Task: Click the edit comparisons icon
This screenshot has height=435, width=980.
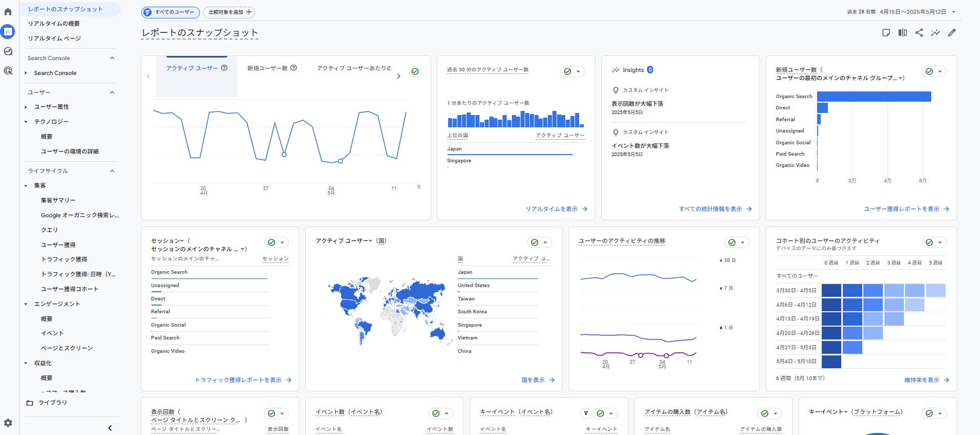Action: pos(902,33)
